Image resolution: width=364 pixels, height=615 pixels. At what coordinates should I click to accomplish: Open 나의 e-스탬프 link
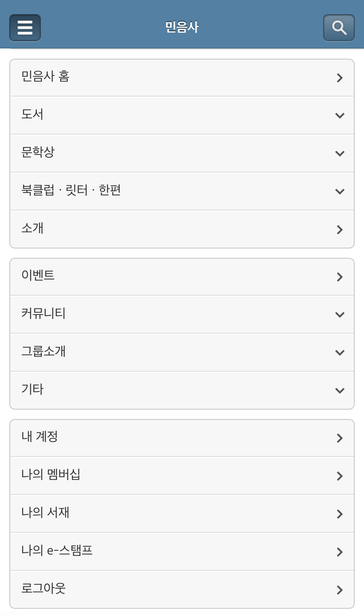pos(57,550)
